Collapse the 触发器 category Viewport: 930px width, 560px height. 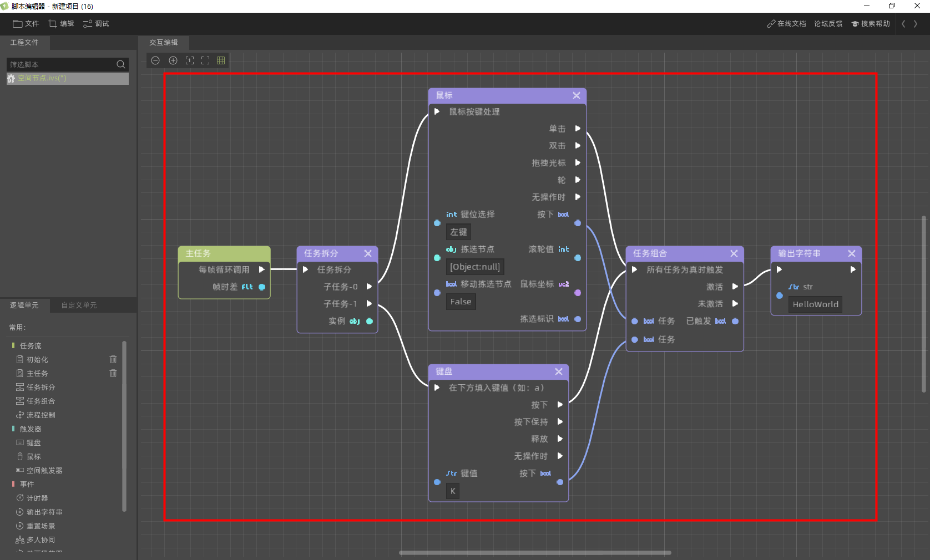point(26,429)
